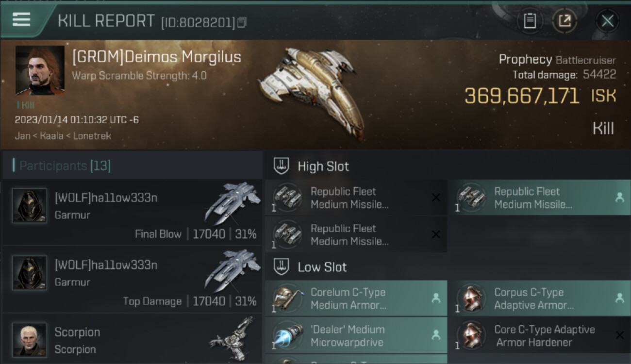Select Core C-Type Adaptive Armor Hardener

[539, 335]
